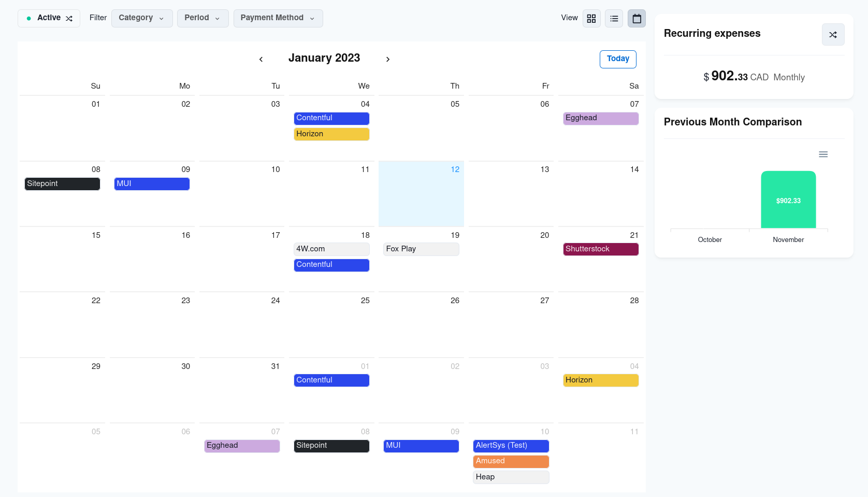Open chart hamburger menu
Viewport: 868px width, 497px height.
click(823, 154)
